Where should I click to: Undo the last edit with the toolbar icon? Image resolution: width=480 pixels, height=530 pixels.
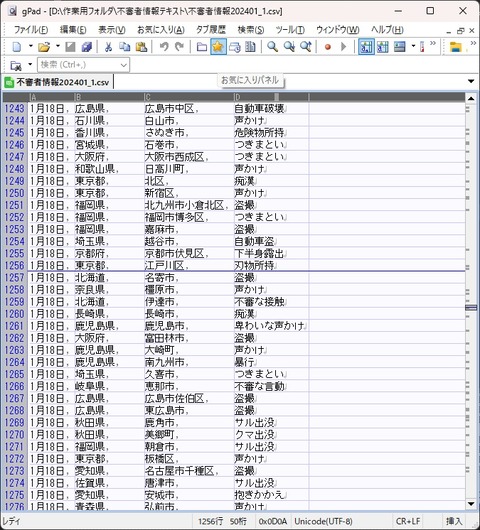click(x=164, y=47)
